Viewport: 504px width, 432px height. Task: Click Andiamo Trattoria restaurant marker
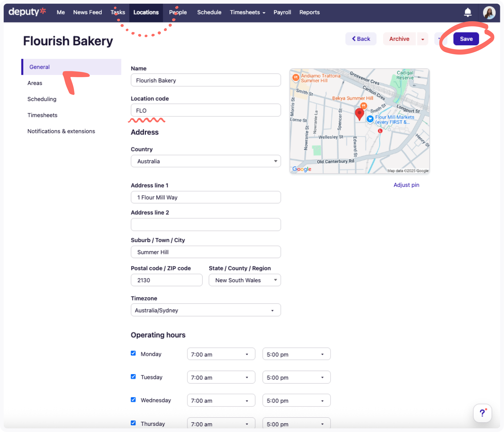tap(295, 77)
